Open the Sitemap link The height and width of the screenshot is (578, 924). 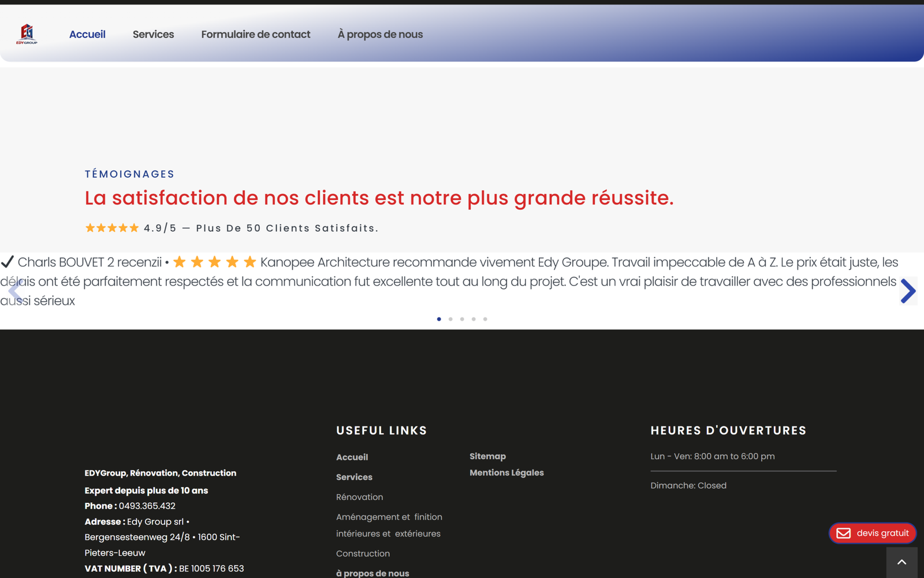click(x=487, y=456)
